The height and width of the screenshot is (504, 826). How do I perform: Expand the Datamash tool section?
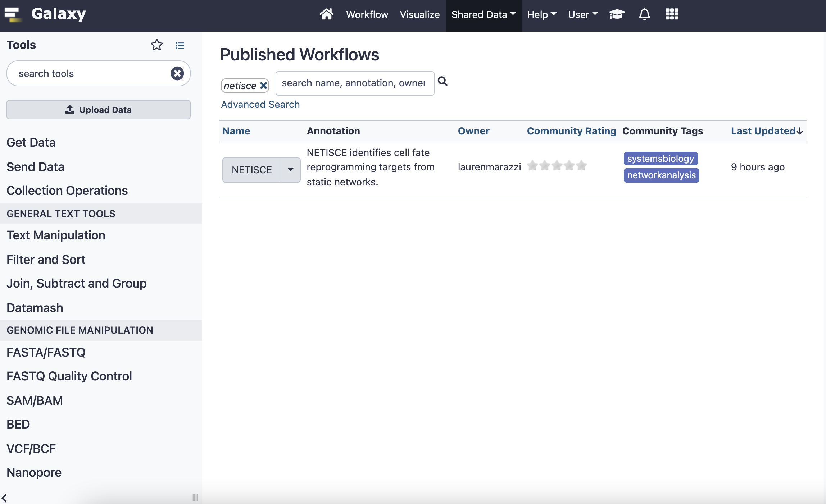pyautogui.click(x=35, y=308)
